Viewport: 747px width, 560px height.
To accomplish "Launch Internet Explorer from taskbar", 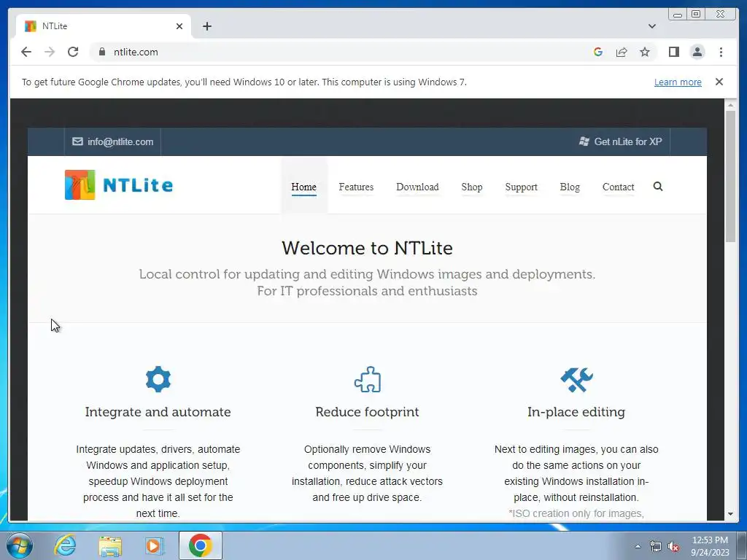I will 65,545.
